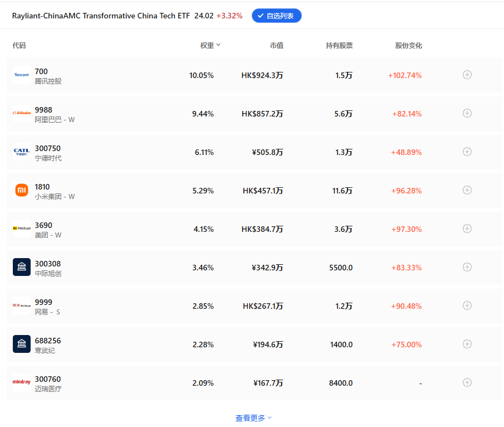This screenshot has height=427, width=504.
Task: Click the market value ¥505.8万
Action: point(267,152)
